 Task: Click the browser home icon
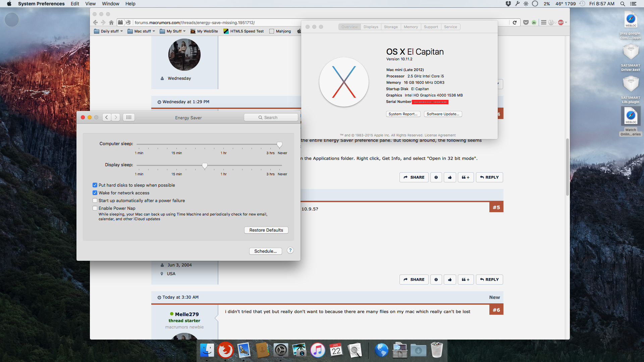click(x=111, y=22)
